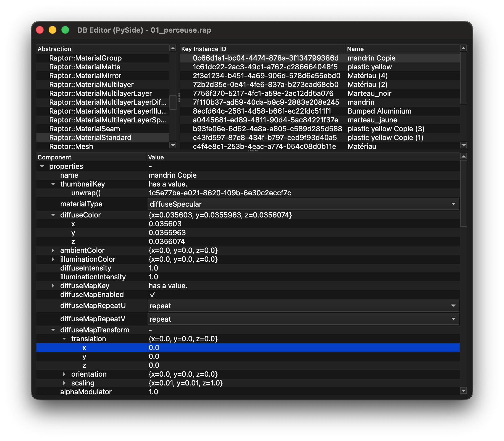The height and width of the screenshot is (441, 504).
Task: Collapse the thumbnailKey disclosure triangle
Action: point(53,184)
